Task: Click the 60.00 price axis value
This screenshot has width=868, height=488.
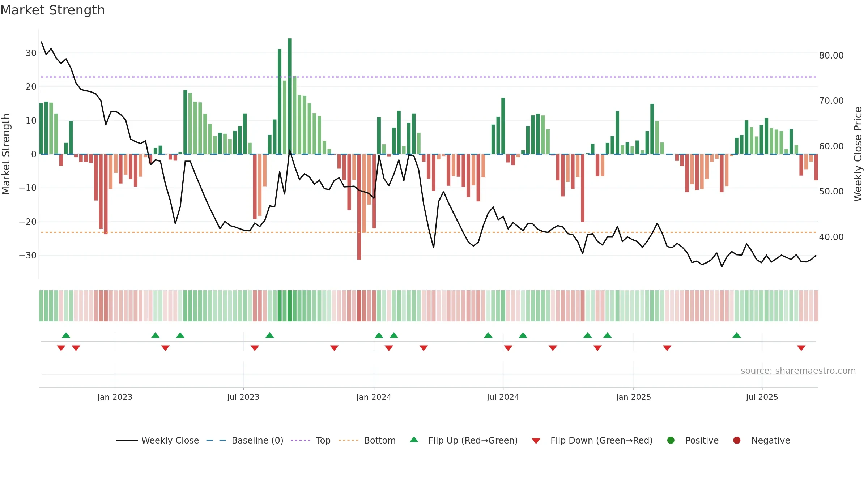Action: tap(831, 146)
